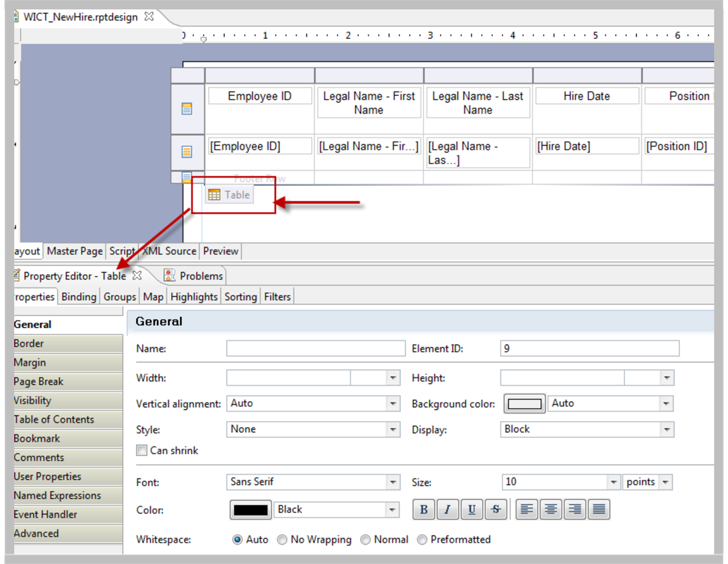Select the Border property category
This screenshot has height=564, width=728.
[x=67, y=343]
